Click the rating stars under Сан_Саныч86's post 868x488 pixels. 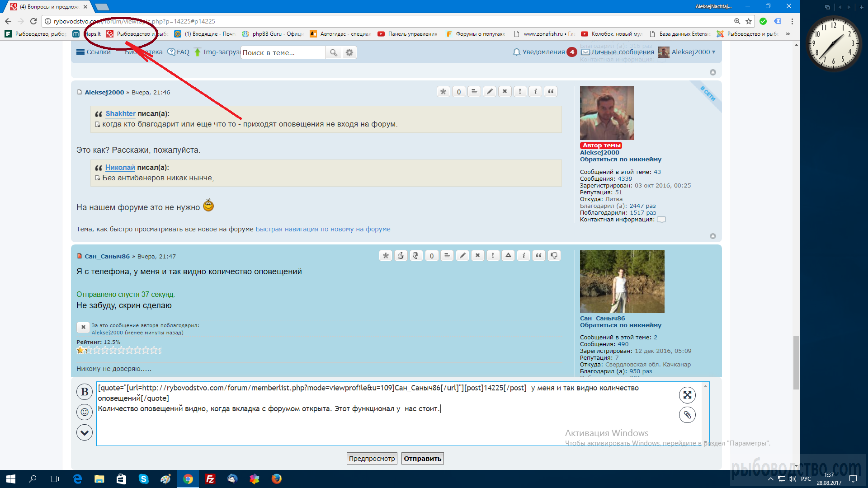point(119,350)
